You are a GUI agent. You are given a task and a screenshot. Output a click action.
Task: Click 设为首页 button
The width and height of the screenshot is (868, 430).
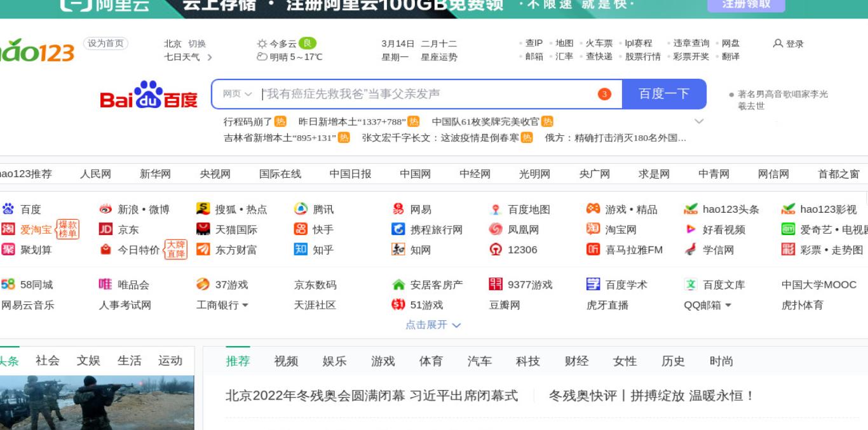click(x=106, y=44)
